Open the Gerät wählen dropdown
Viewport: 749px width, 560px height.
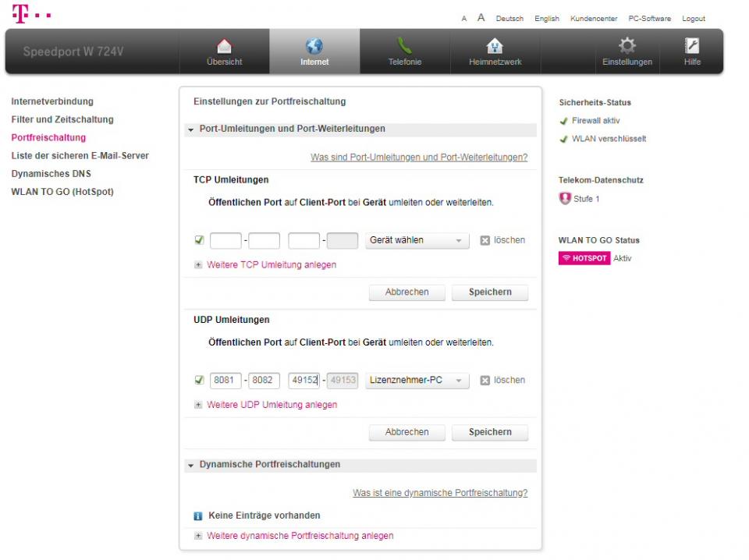tap(417, 241)
